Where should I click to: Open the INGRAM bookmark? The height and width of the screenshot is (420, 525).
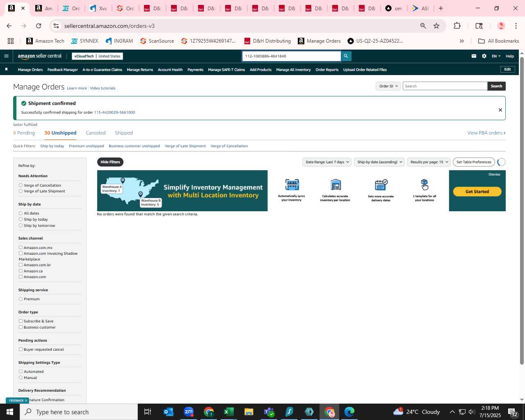119,41
